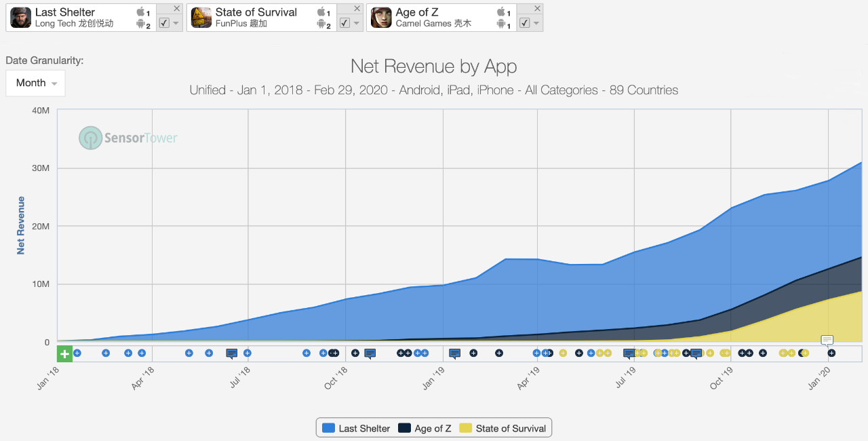Image resolution: width=868 pixels, height=441 pixels.
Task: Open the Last Shelter app icon
Action: [21, 18]
